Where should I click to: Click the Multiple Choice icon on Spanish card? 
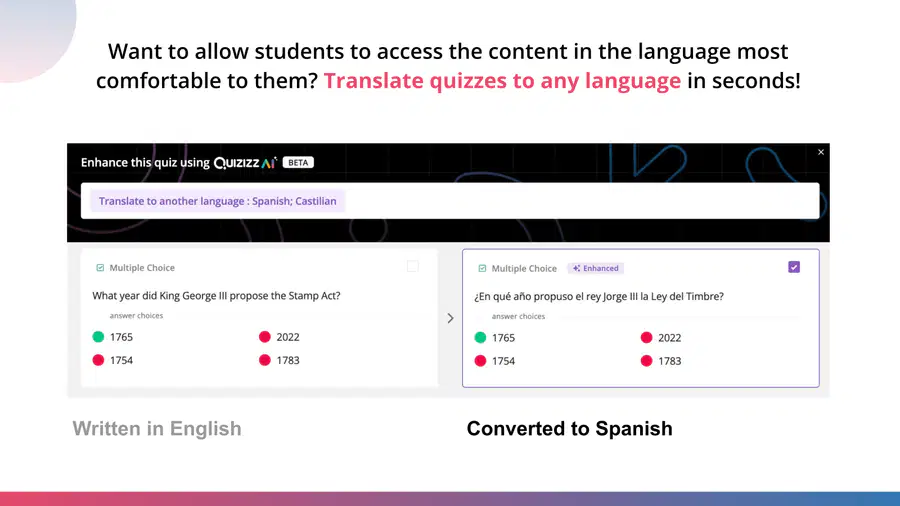pos(482,268)
